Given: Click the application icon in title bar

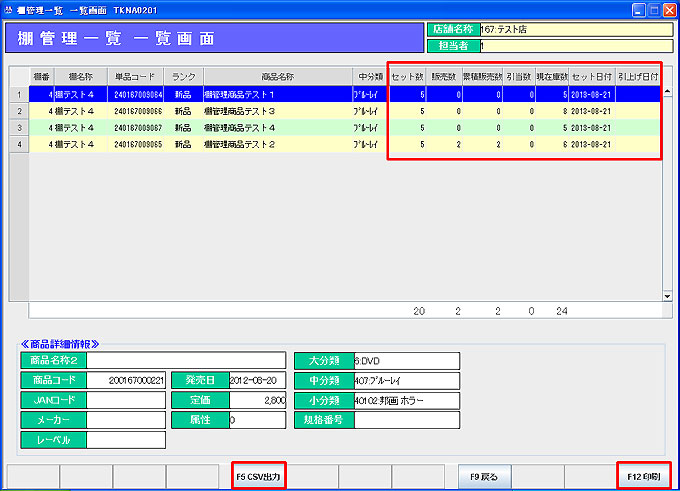Looking at the screenshot, I should [x=9, y=8].
